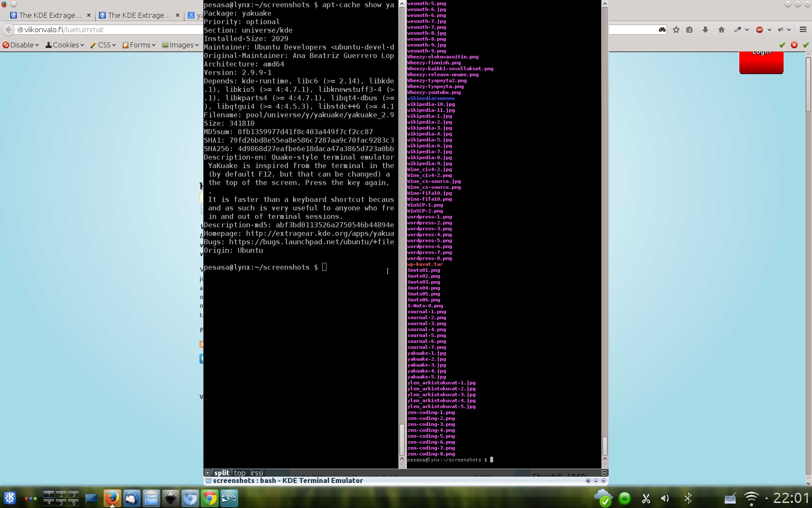
Task: Open the Disable web developer menu
Action: (21, 45)
